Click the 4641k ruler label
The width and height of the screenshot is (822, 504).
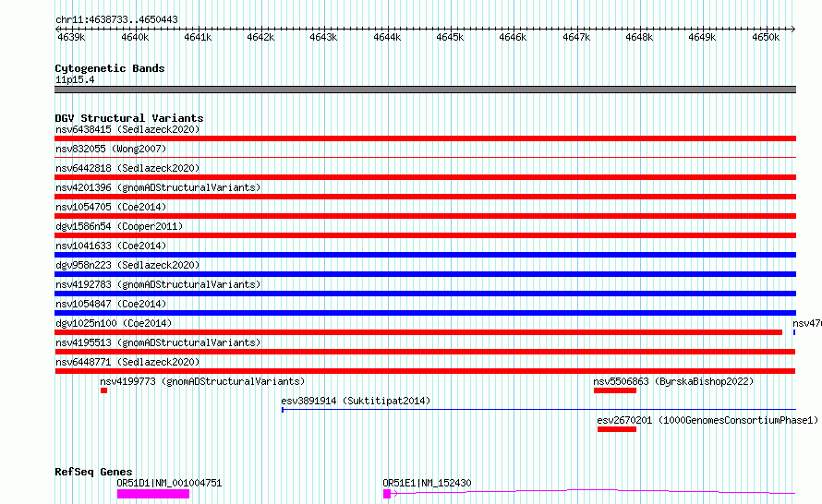point(198,38)
